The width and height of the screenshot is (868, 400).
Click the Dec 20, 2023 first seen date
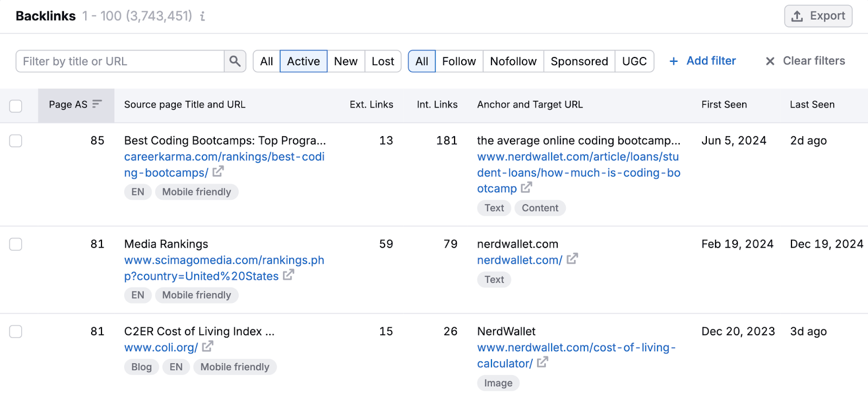tap(738, 331)
